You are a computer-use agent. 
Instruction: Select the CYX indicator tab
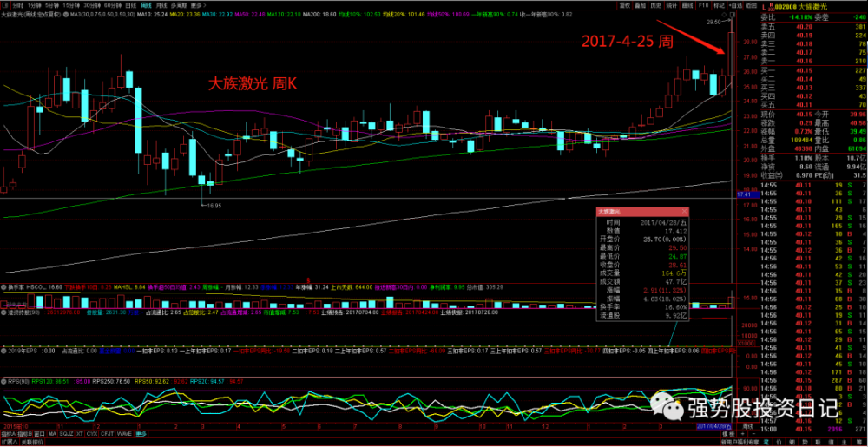(92, 434)
